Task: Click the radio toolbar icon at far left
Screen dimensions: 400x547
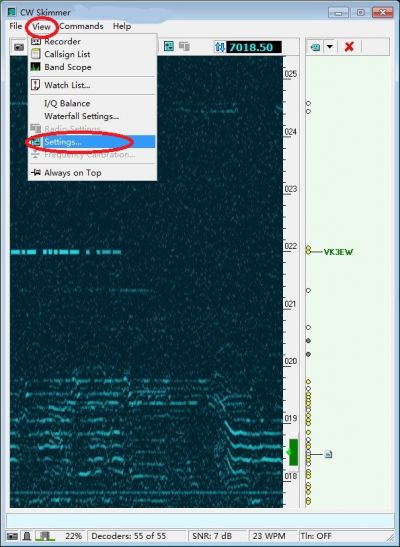Action: coord(19,47)
